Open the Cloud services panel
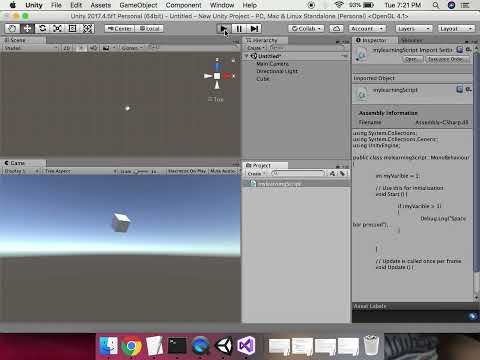The image size is (480, 360). [x=336, y=29]
